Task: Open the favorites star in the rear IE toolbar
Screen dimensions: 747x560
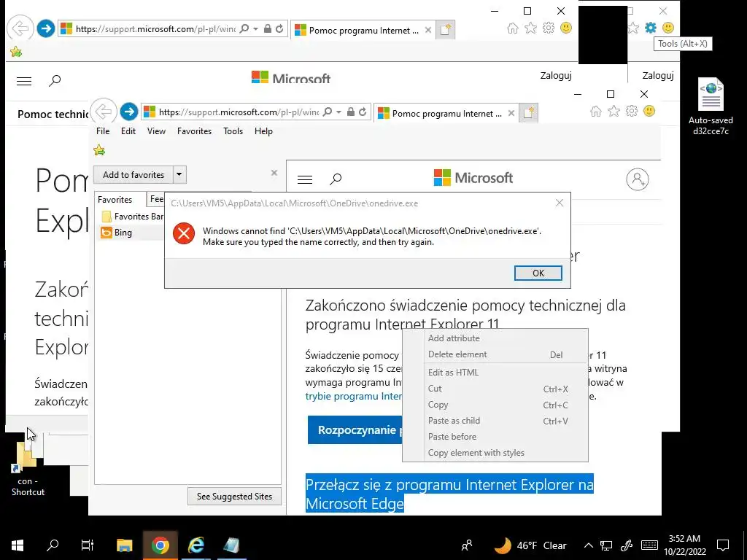Action: 530,28
